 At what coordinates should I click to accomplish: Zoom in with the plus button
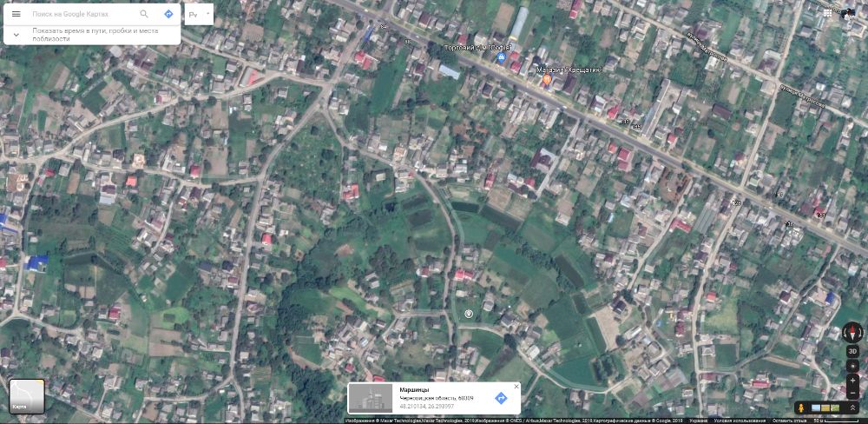click(x=852, y=381)
